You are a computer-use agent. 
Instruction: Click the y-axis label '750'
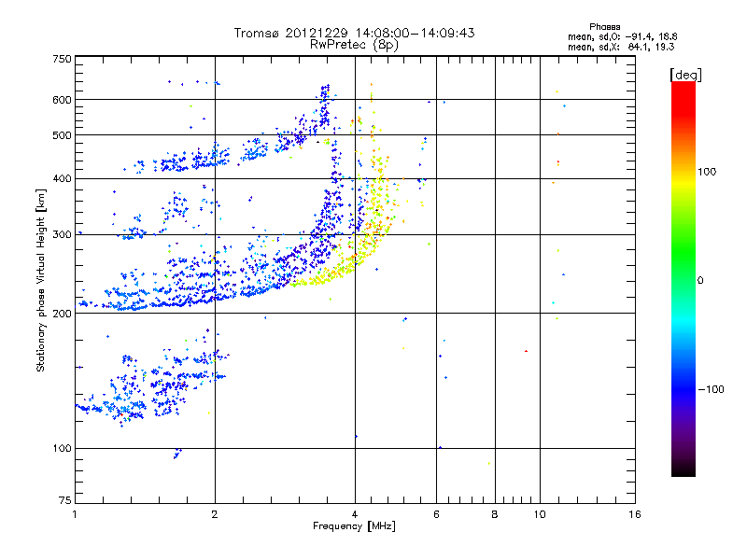pyautogui.click(x=62, y=59)
